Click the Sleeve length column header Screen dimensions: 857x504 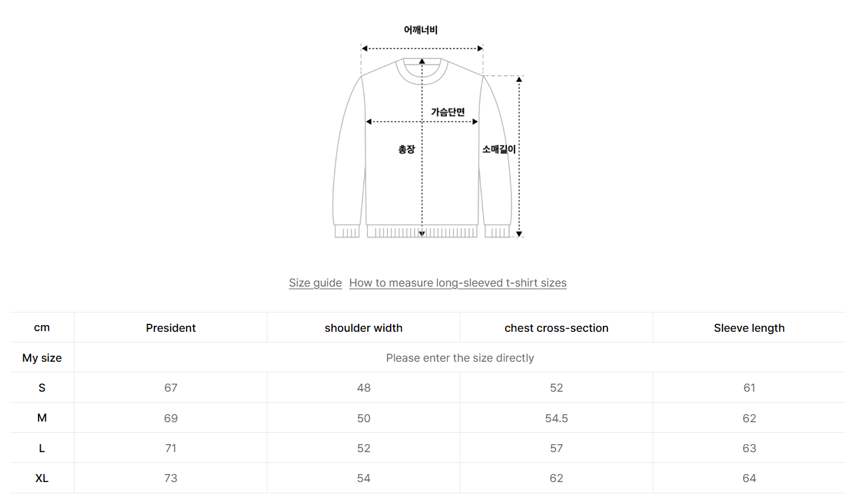749,328
